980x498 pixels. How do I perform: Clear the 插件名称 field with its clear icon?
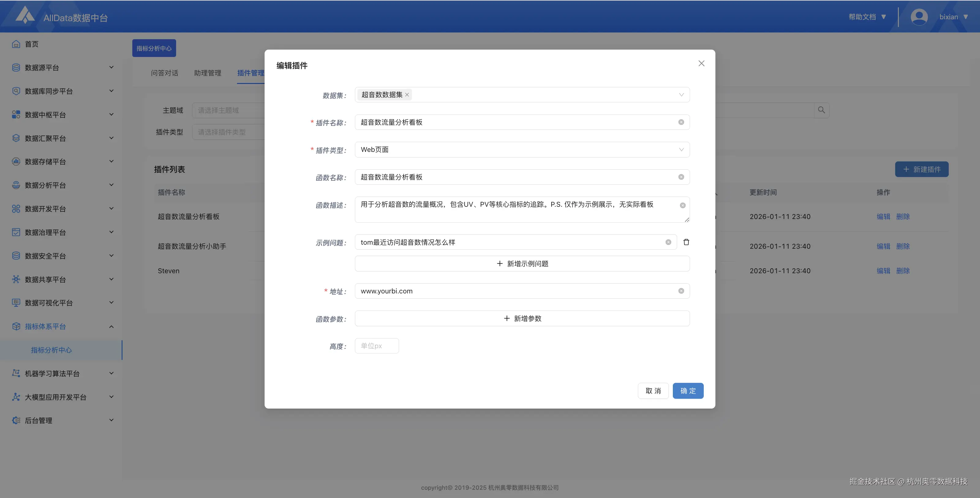click(x=681, y=122)
